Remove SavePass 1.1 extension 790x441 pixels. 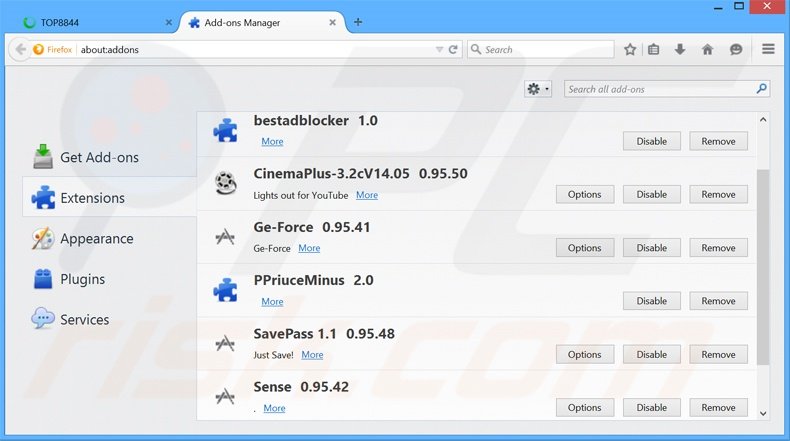718,354
